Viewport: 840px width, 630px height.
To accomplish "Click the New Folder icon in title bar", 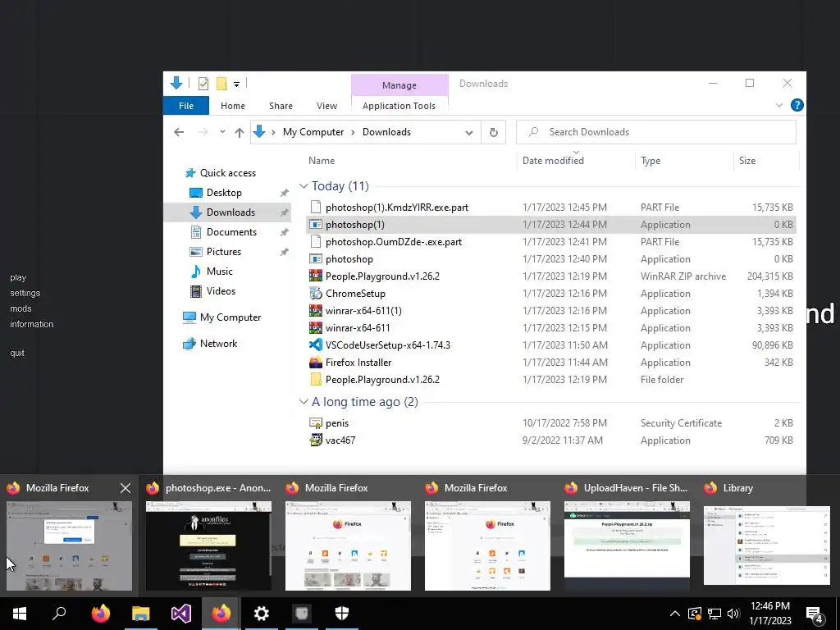I will pos(221,84).
